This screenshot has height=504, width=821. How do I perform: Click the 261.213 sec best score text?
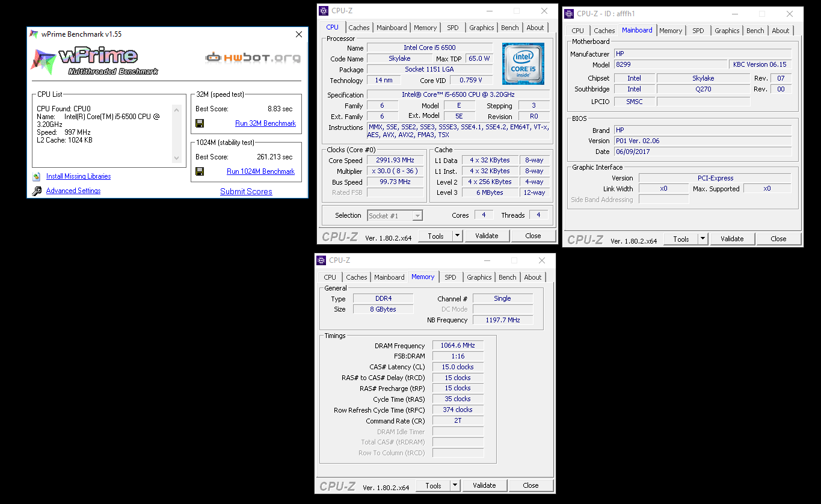pyautogui.click(x=274, y=157)
